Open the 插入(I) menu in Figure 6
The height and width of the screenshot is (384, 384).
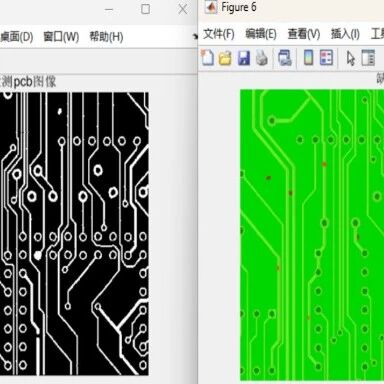(x=345, y=34)
